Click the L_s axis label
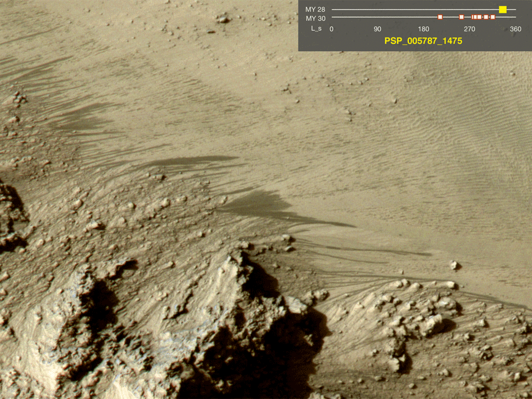 point(316,29)
